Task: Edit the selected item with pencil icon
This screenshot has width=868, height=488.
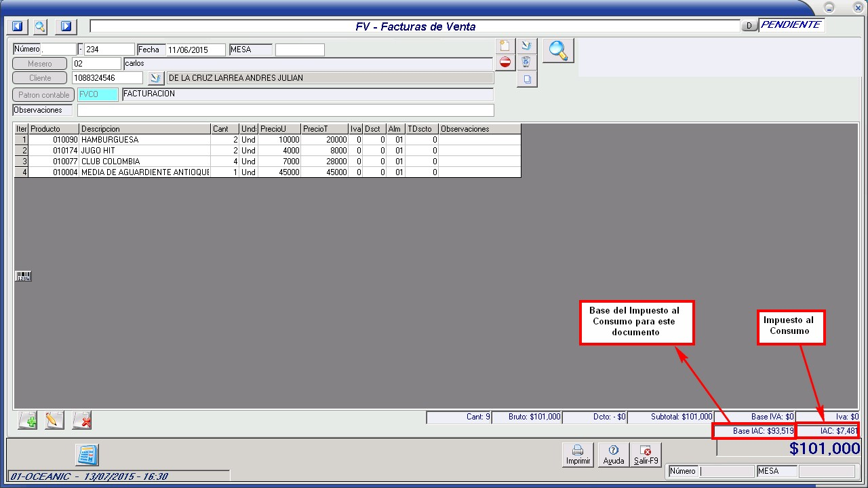Action: (54, 421)
